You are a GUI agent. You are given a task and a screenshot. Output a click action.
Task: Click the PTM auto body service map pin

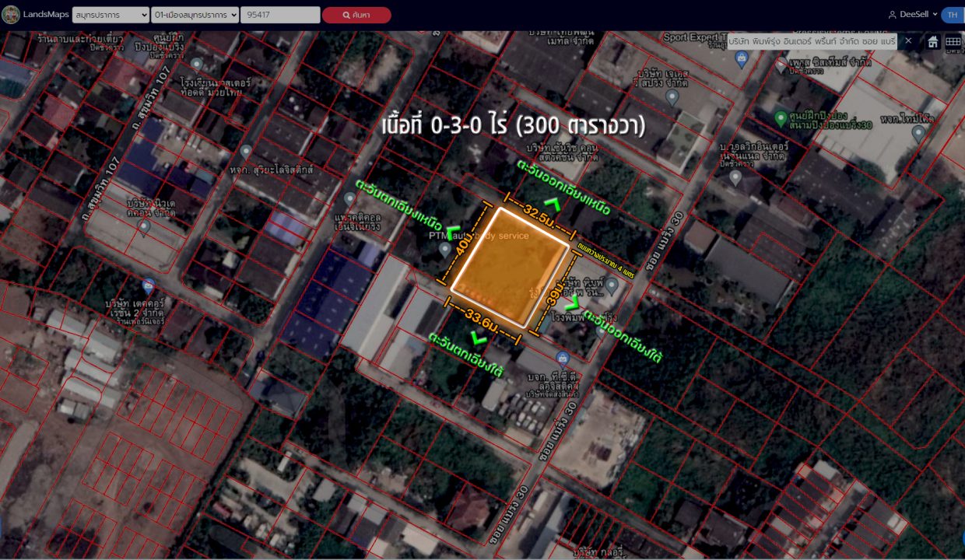(x=444, y=249)
